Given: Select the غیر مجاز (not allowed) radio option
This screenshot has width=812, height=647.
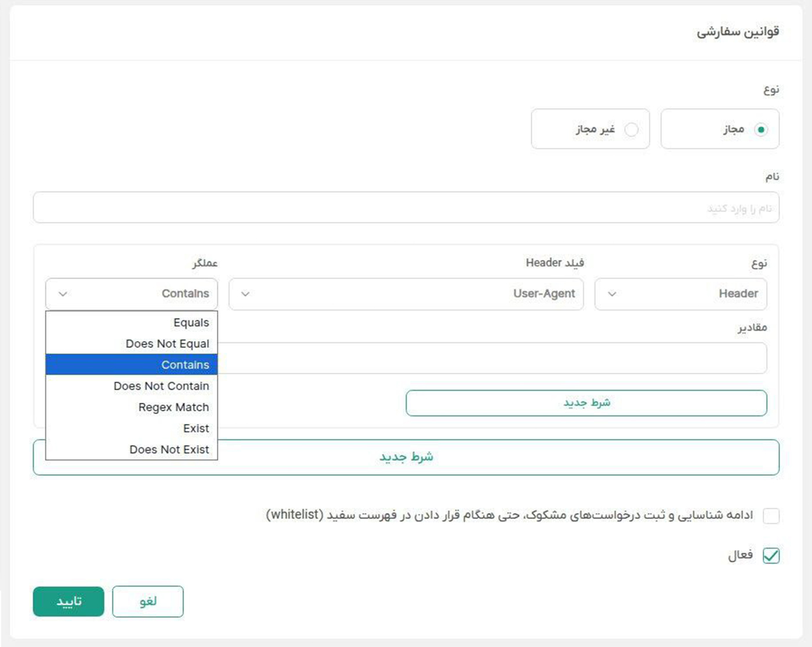Looking at the screenshot, I should 631,129.
